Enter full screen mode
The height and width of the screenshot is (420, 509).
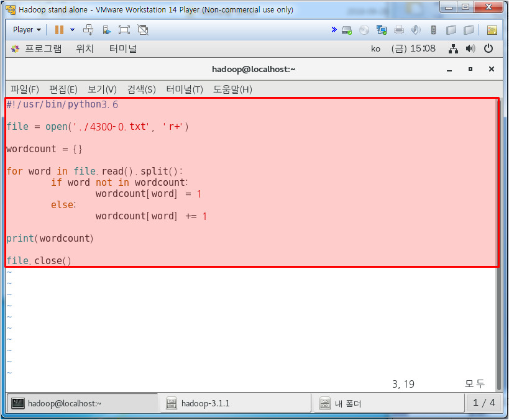(124, 30)
